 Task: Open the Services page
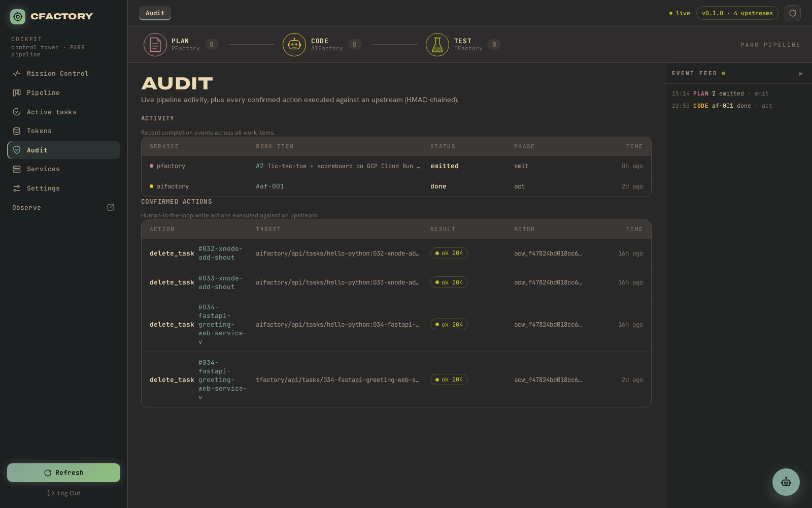tap(64, 169)
